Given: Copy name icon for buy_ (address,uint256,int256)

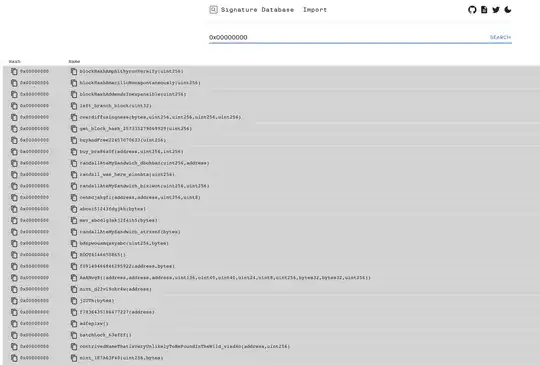Looking at the screenshot, I should [74, 152].
